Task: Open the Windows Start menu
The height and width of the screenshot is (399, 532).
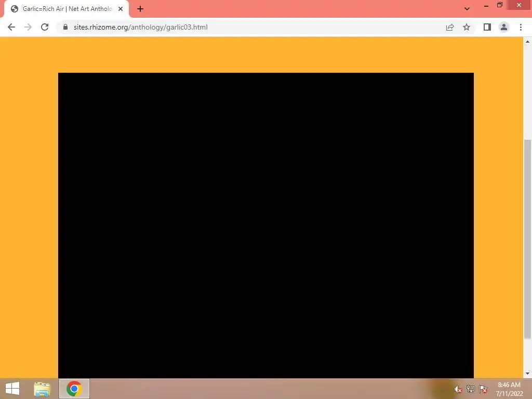Action: (12, 389)
